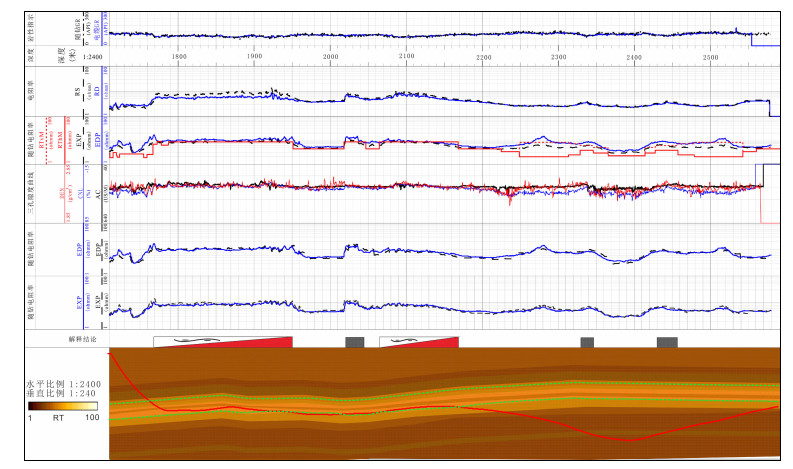Select the rightmost gray interpretation block

pyautogui.click(x=667, y=342)
